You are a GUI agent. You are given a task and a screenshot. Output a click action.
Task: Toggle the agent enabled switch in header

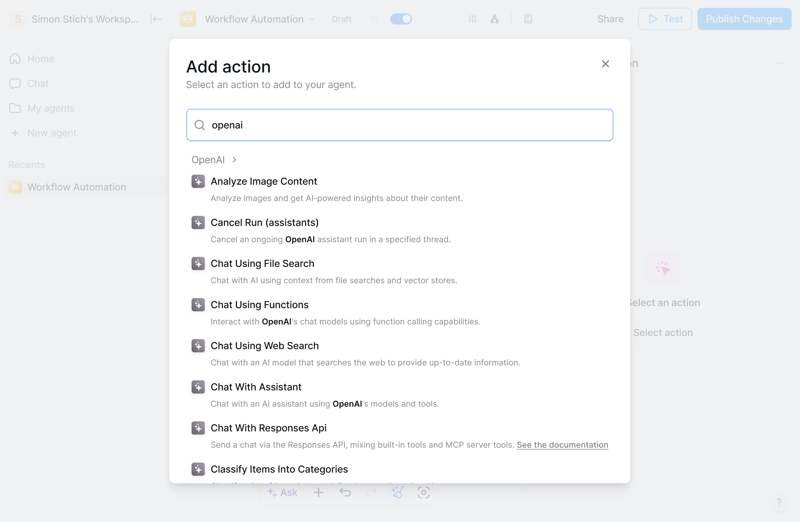tap(401, 19)
